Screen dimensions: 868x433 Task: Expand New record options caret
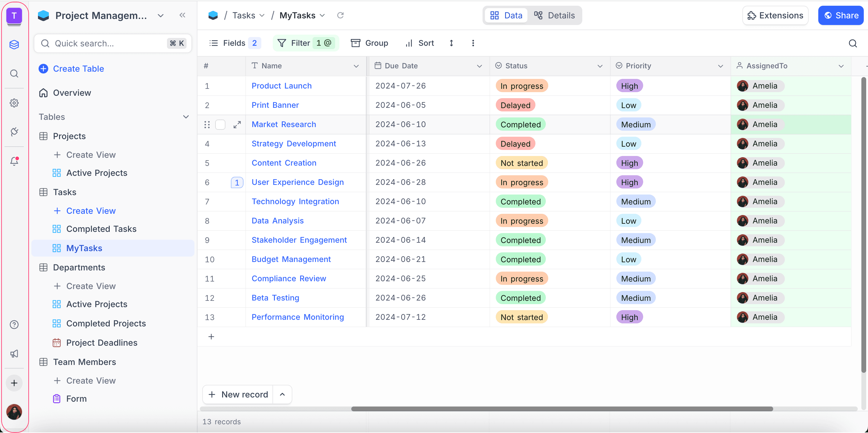coord(282,394)
